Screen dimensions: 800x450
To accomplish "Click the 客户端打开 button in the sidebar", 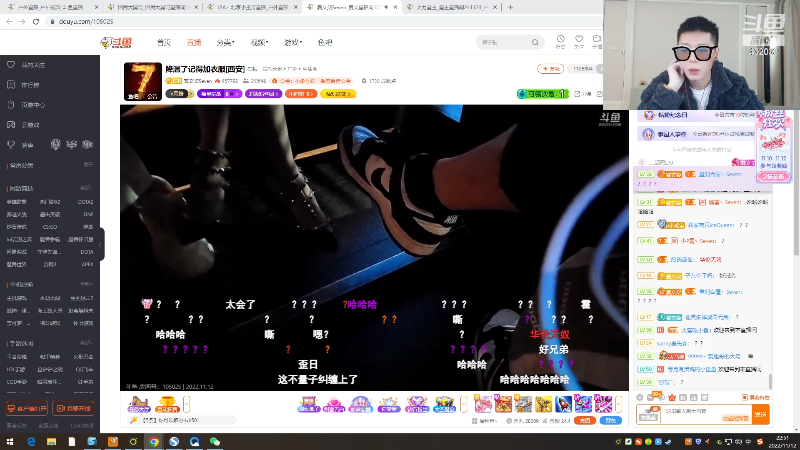I will (x=27, y=408).
